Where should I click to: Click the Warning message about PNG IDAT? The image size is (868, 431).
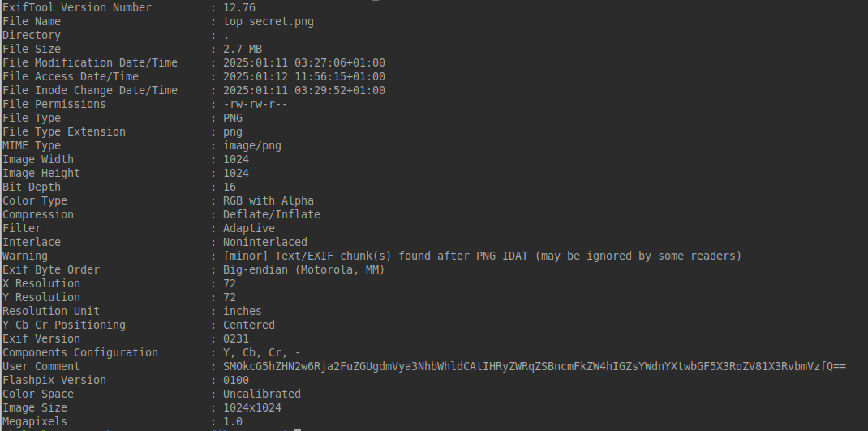point(482,256)
